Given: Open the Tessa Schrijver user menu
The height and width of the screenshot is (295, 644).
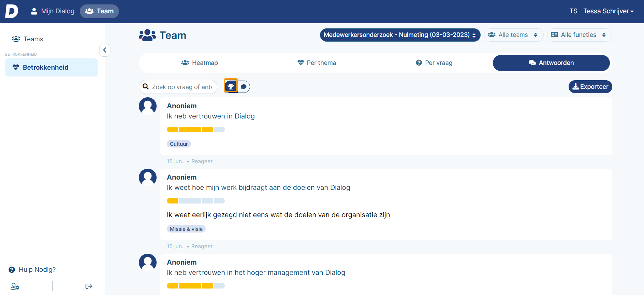Looking at the screenshot, I should click(x=609, y=11).
